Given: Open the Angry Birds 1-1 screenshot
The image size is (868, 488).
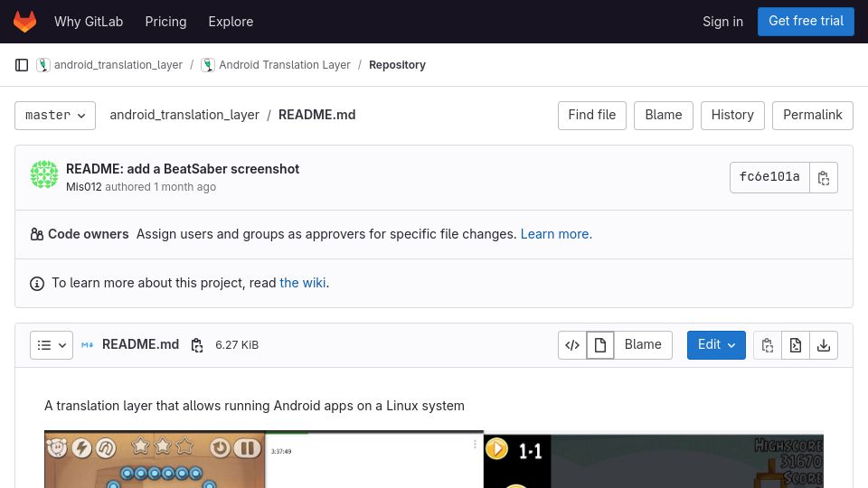Looking at the screenshot, I should (653, 459).
